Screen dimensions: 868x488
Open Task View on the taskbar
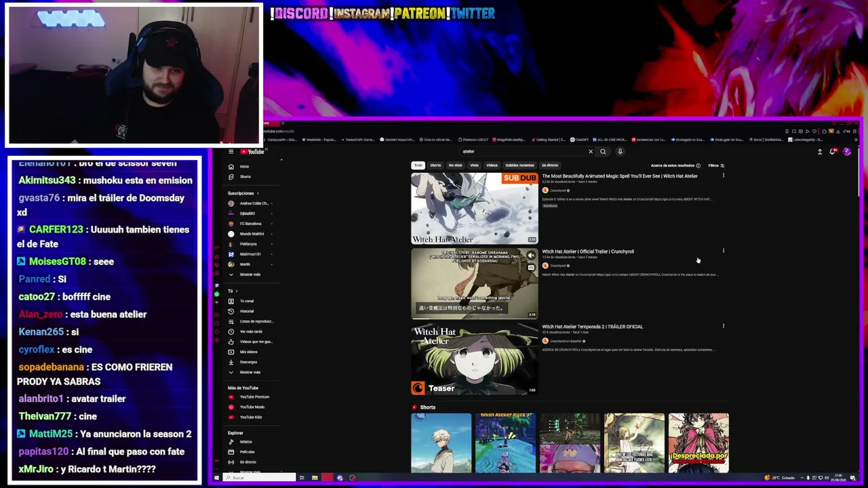coord(302,478)
